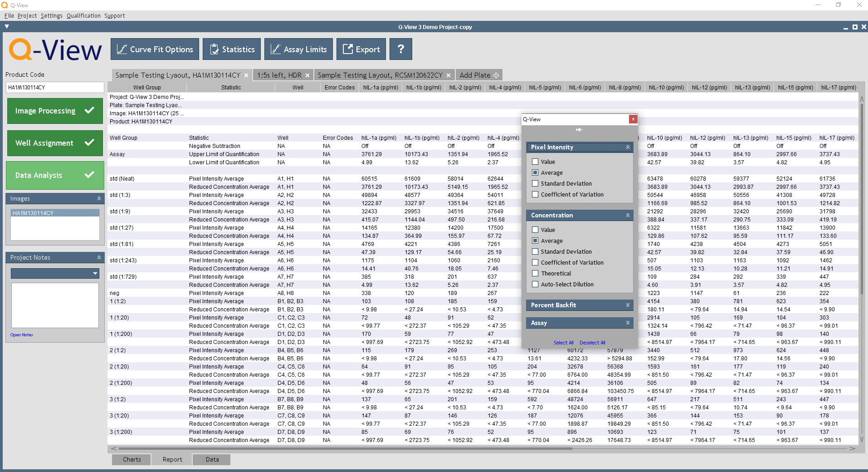Enable Concentration Standard Deviation checkbox

tap(535, 251)
